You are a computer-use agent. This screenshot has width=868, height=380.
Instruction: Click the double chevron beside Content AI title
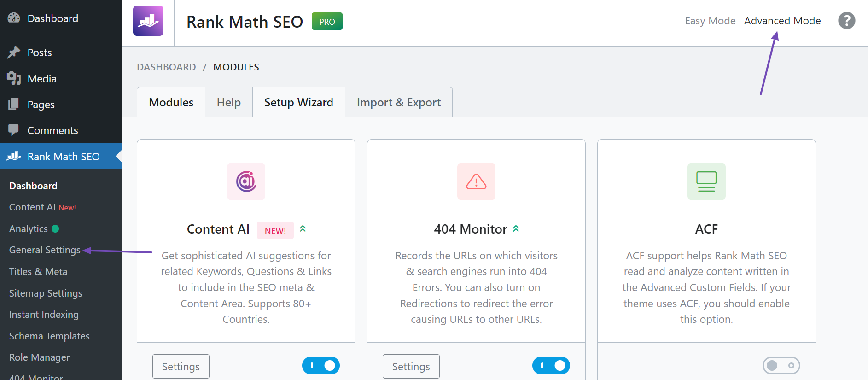point(303,228)
